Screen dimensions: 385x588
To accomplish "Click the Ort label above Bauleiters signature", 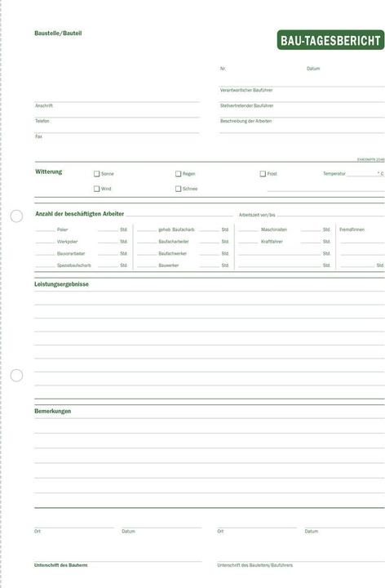I will click(x=220, y=532).
